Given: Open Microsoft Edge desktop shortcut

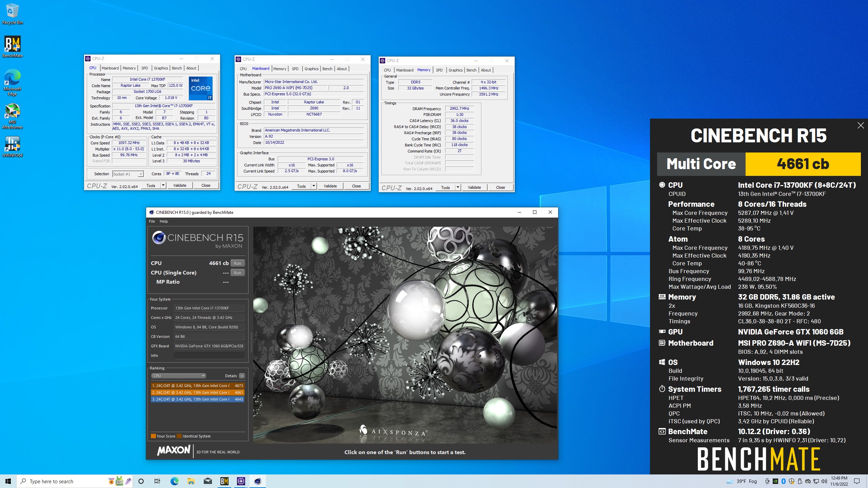Looking at the screenshot, I should point(12,82).
